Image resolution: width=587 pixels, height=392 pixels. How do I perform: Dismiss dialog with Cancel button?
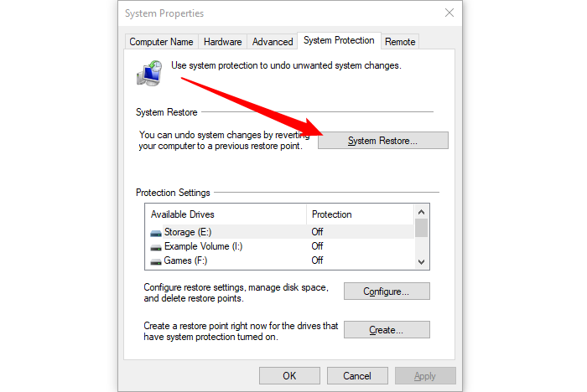[357, 375]
